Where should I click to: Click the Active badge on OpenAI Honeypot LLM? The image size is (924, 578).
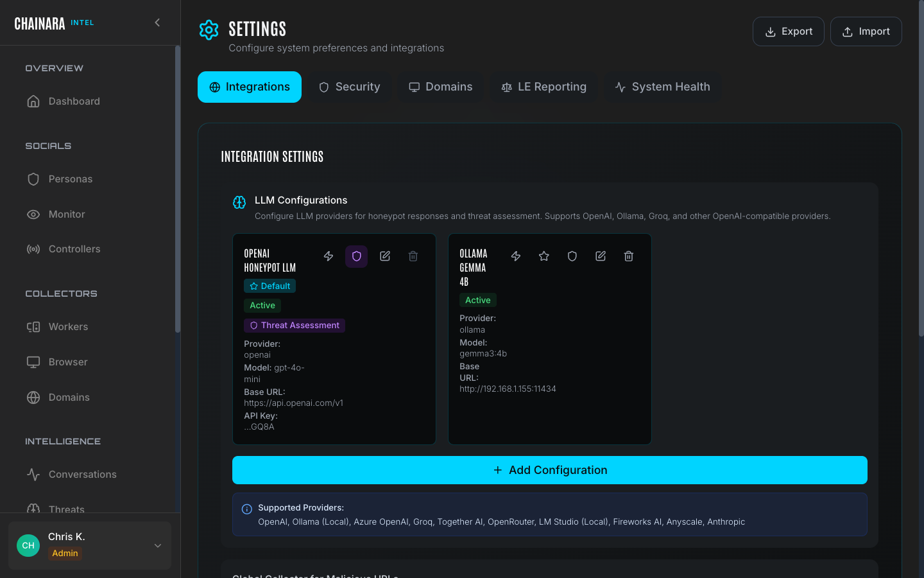click(262, 306)
